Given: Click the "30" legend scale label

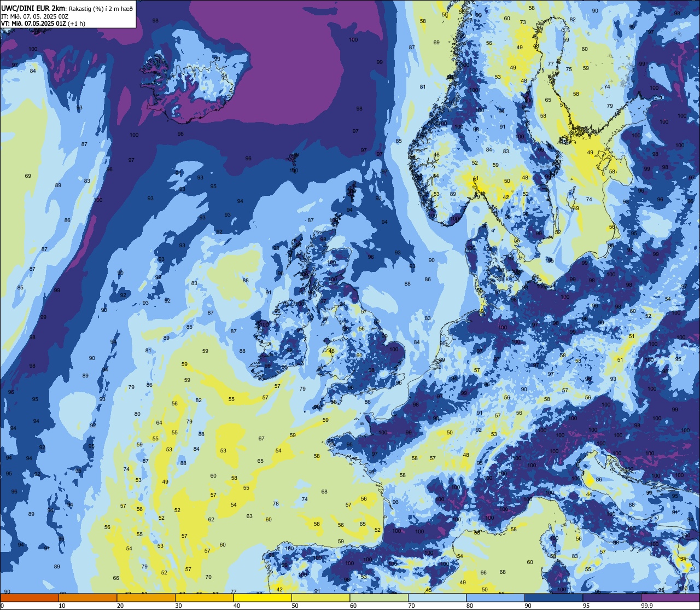Looking at the screenshot, I should coord(178,606).
